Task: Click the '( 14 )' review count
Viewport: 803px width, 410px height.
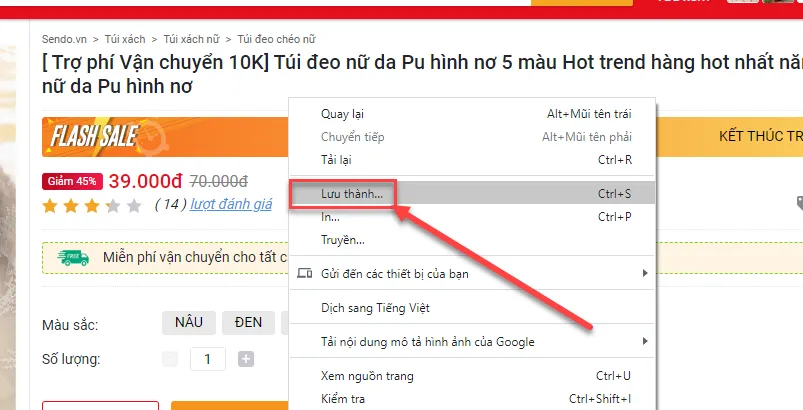Action: 171,204
